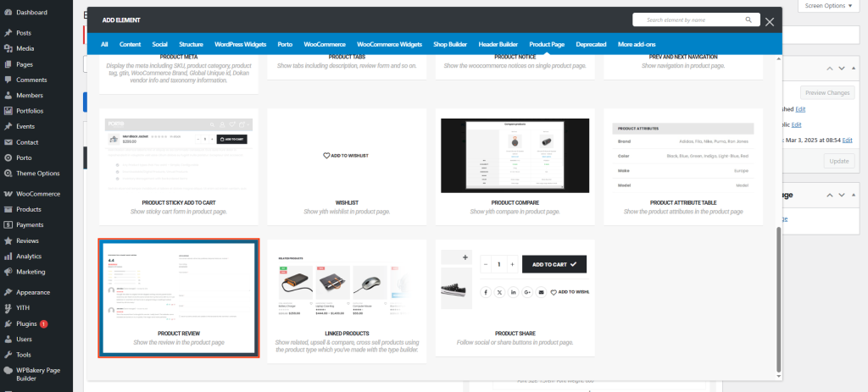Select the Product Review element thumbnail
This screenshot has height=392, width=868.
[179, 297]
